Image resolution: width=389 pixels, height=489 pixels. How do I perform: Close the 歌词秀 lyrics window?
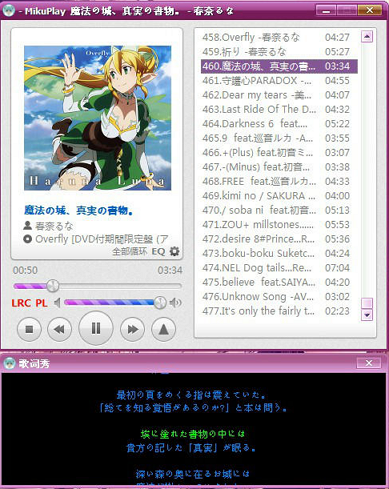369,363
